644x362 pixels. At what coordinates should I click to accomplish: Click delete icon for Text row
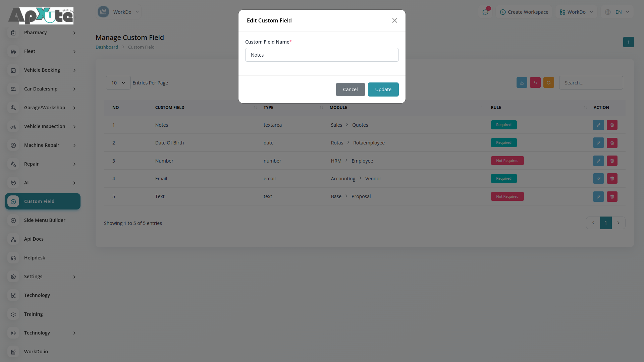coord(612,197)
